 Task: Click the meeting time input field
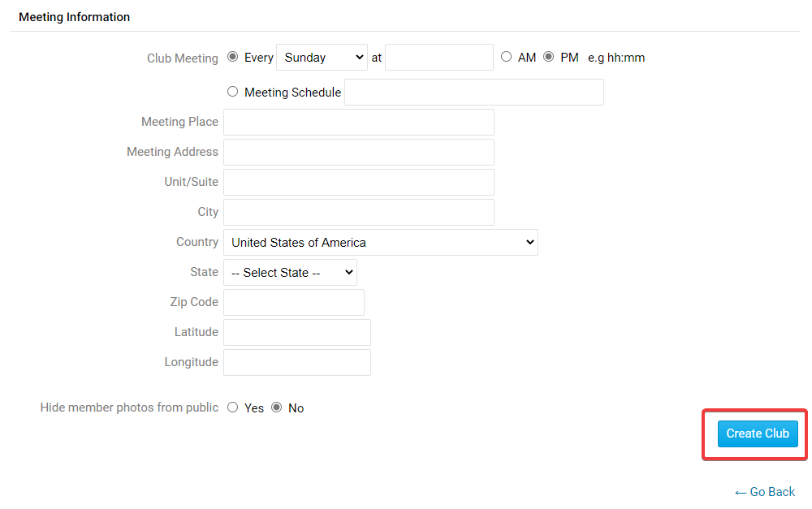[x=439, y=58]
